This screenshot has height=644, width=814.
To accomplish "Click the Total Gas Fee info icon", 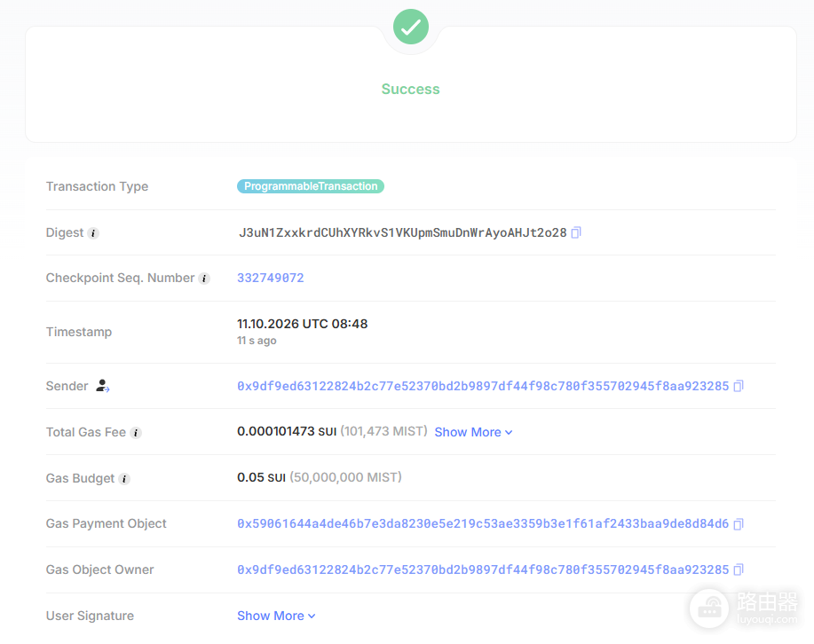I will pyautogui.click(x=136, y=433).
